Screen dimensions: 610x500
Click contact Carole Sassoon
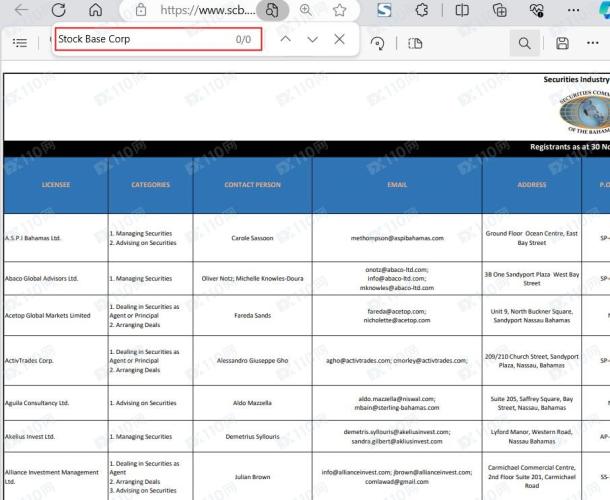(252, 238)
